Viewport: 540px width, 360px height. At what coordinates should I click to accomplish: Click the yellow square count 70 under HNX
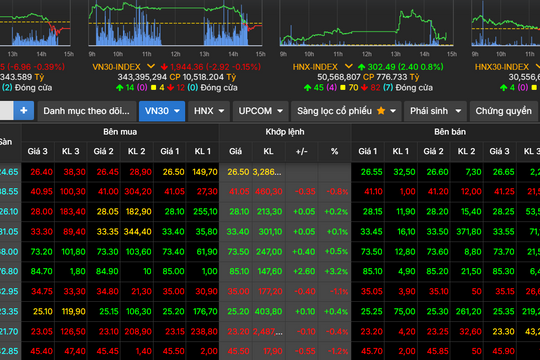click(349, 88)
